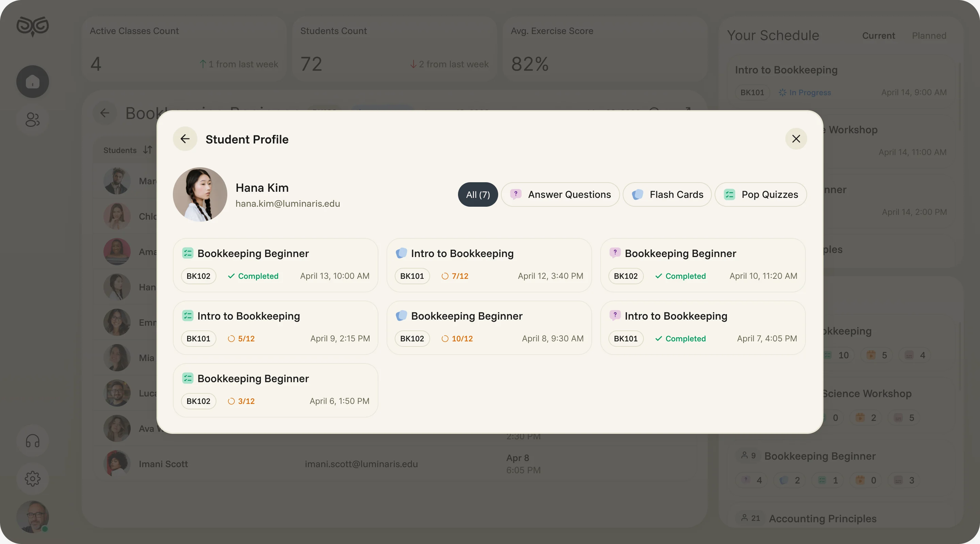980x544 pixels.
Task: Click flash card icon on April 12 card
Action: [402, 253]
